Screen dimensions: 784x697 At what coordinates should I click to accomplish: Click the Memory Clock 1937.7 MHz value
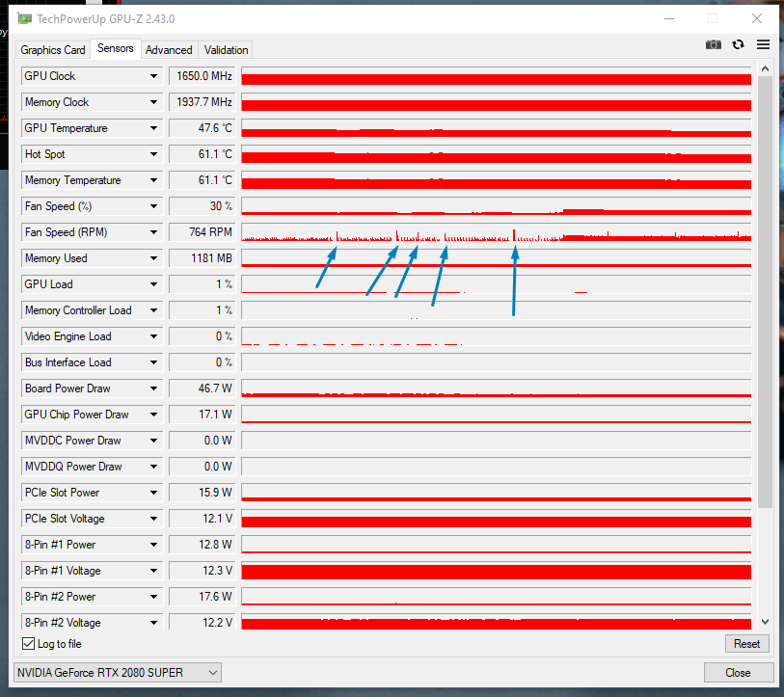pyautogui.click(x=203, y=102)
